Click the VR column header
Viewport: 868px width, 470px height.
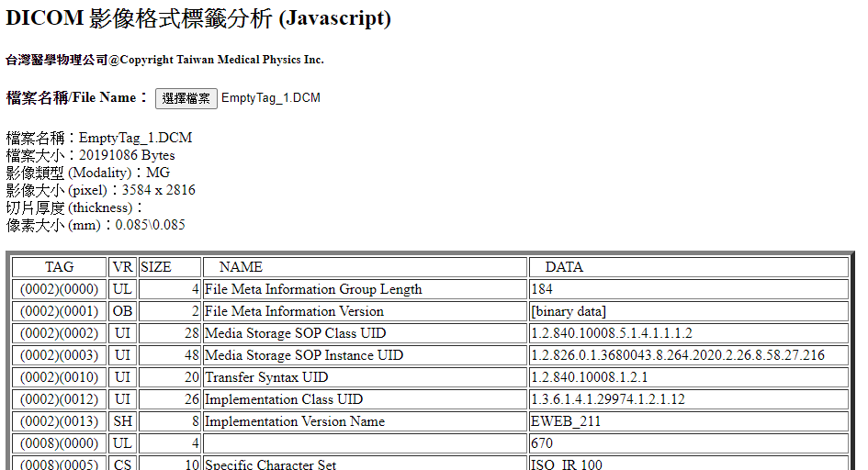pos(122,267)
